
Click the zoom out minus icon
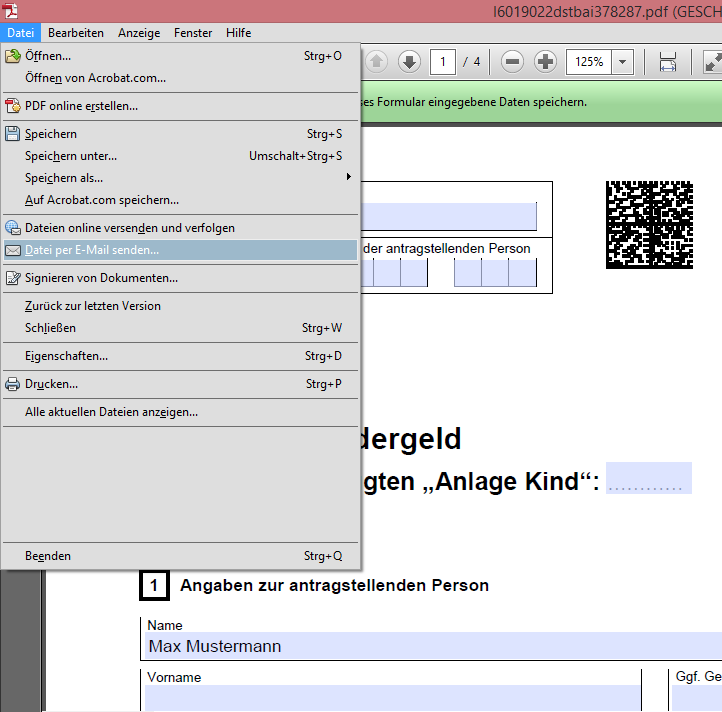click(513, 62)
